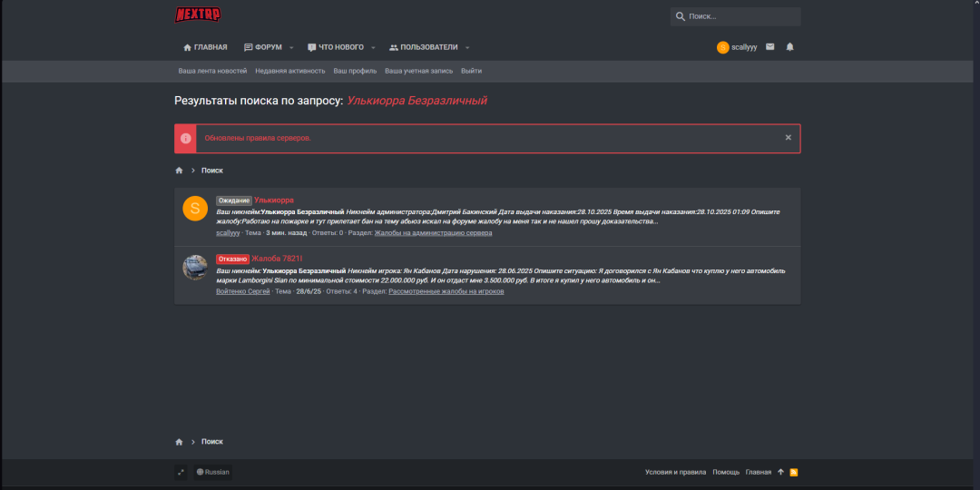Open the Russian language chooser
The height and width of the screenshot is (490, 980).
(x=213, y=472)
